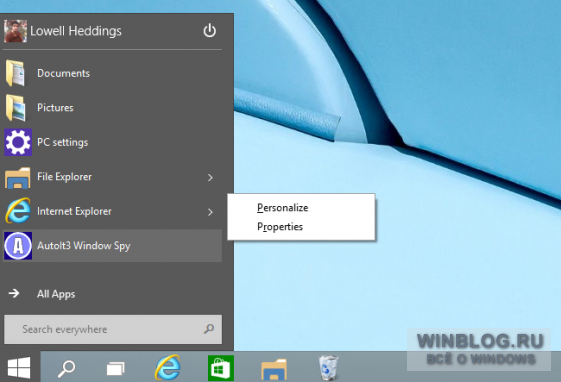Screen dimensions: 561x382
Task: Open the Documents folder icon
Action: pyautogui.click(x=16, y=73)
